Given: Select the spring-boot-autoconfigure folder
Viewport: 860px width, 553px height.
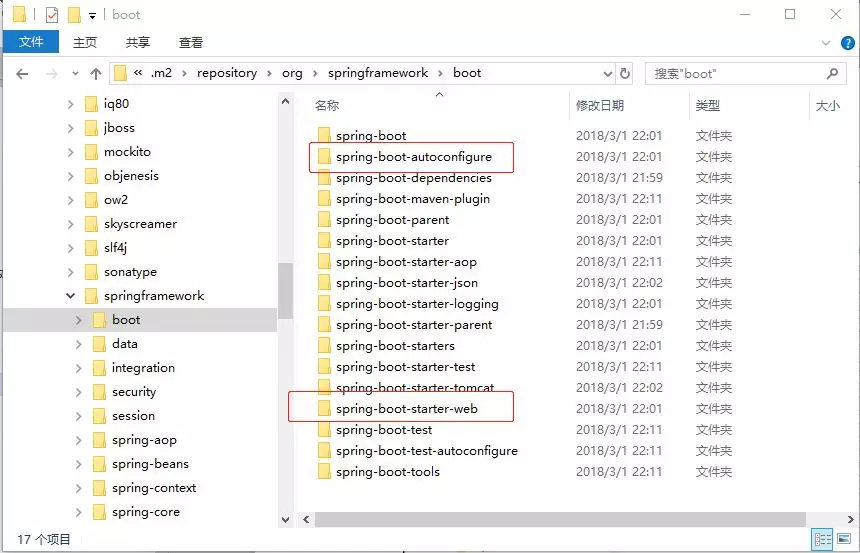Looking at the screenshot, I should 414,157.
